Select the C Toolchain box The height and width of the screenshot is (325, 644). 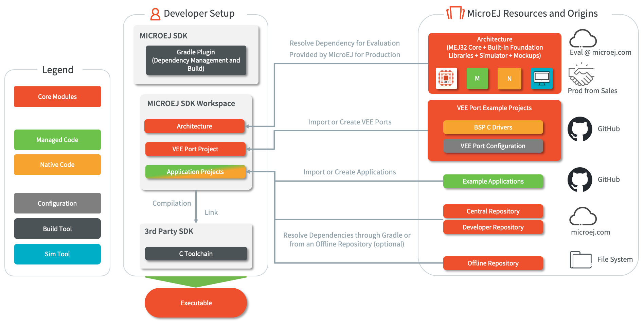tap(196, 254)
